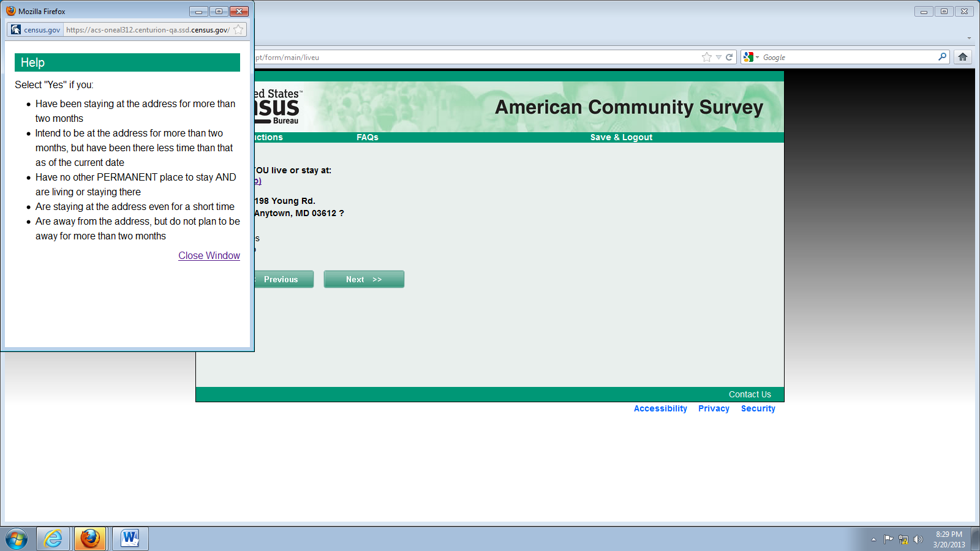Viewport: 980px width, 551px height.
Task: Open the URL history dropdown arrow in main window
Action: pos(718,57)
